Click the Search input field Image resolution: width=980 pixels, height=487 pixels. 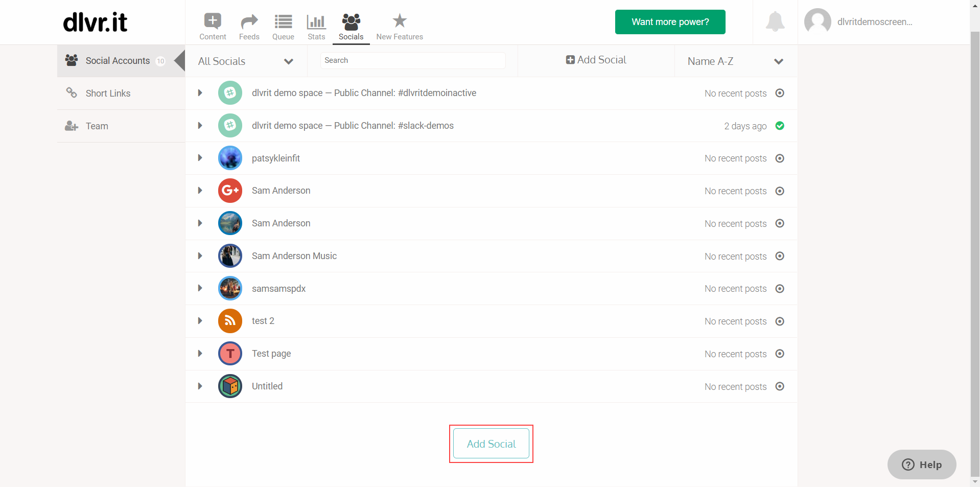[413, 60]
